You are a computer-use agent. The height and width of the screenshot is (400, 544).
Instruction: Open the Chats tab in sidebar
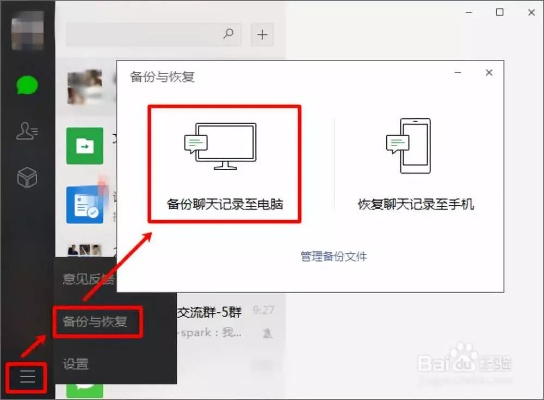click(27, 85)
